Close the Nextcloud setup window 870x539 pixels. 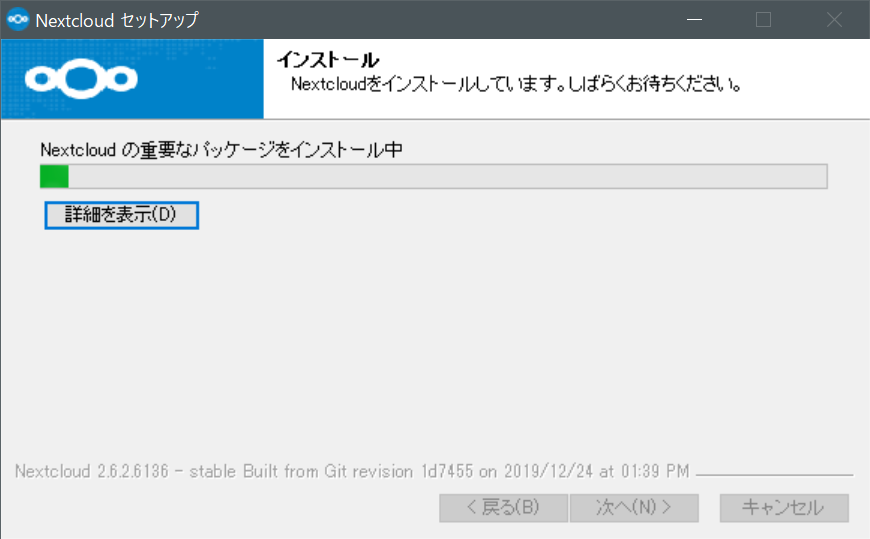tap(834, 19)
